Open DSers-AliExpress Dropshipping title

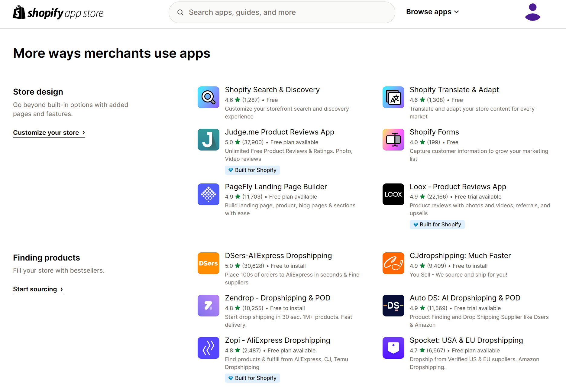click(x=278, y=256)
